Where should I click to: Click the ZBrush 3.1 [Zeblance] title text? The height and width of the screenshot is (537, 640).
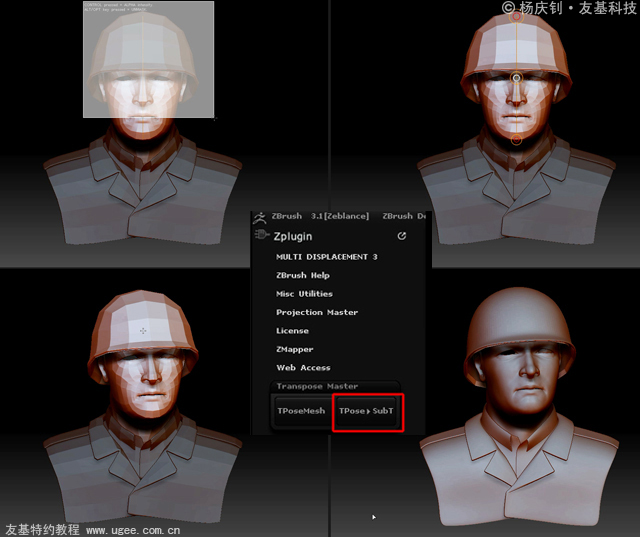(320, 216)
